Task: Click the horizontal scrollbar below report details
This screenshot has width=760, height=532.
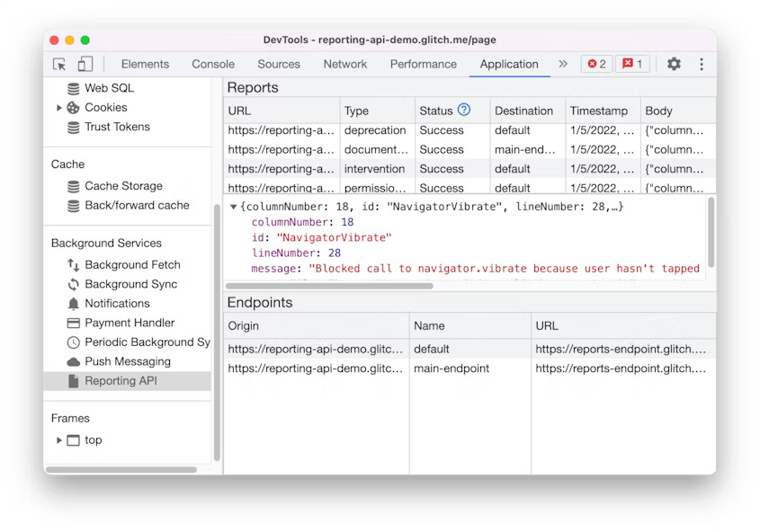Action: pos(333,284)
